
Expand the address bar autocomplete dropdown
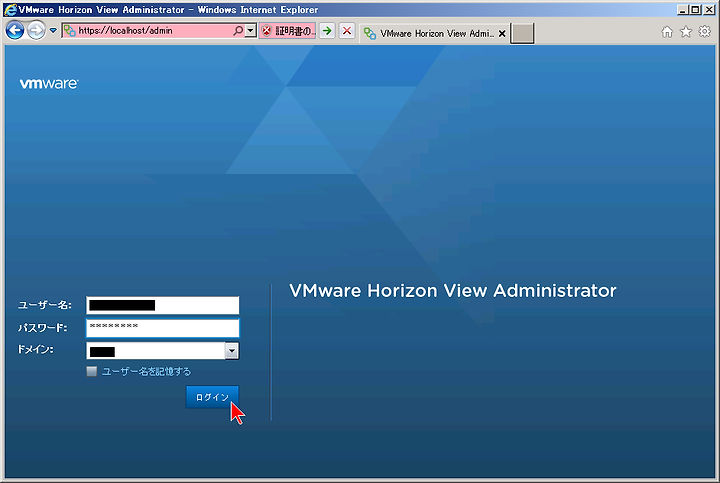[x=250, y=31]
